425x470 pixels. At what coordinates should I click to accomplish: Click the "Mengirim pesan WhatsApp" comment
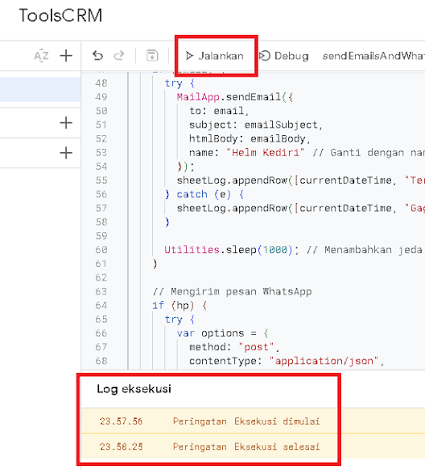click(x=232, y=292)
